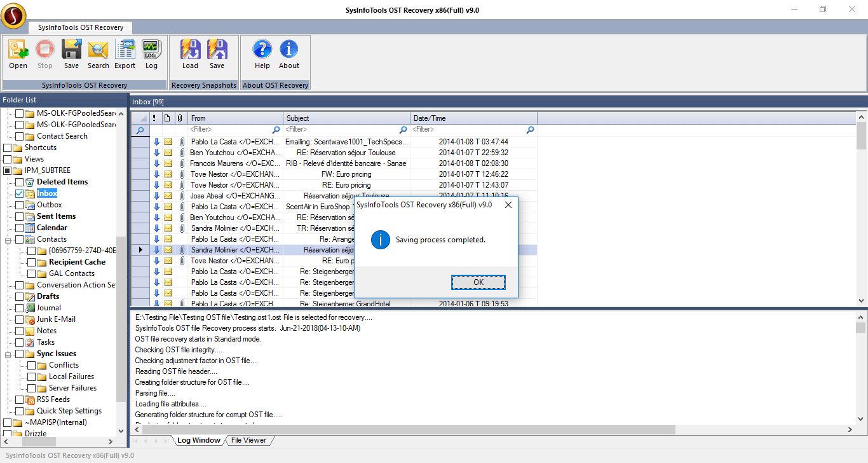Click OK in the saving completed dialog
The width and height of the screenshot is (868, 463).
tap(478, 282)
